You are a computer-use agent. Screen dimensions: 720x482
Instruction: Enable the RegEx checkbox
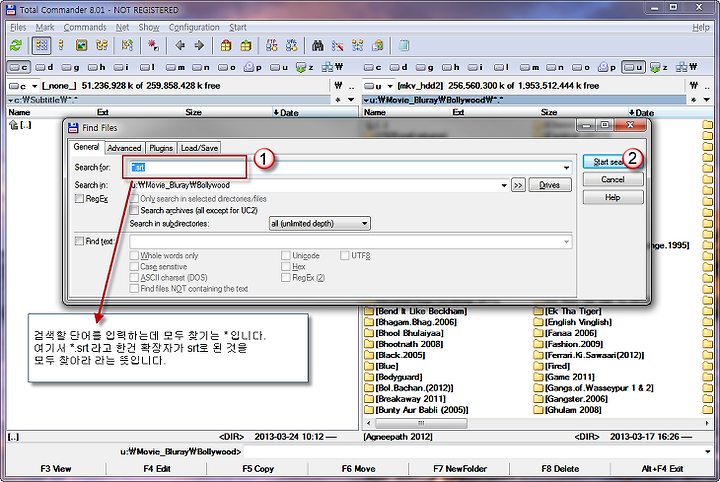click(79, 198)
